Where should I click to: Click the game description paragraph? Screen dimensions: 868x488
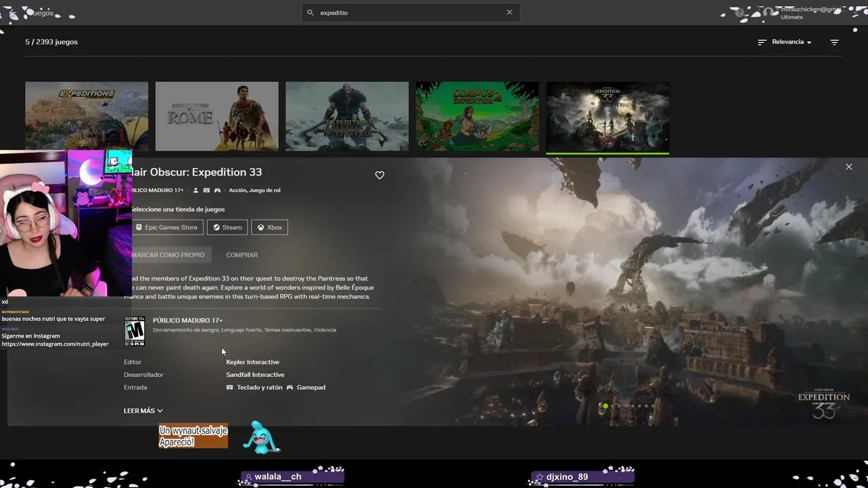250,287
